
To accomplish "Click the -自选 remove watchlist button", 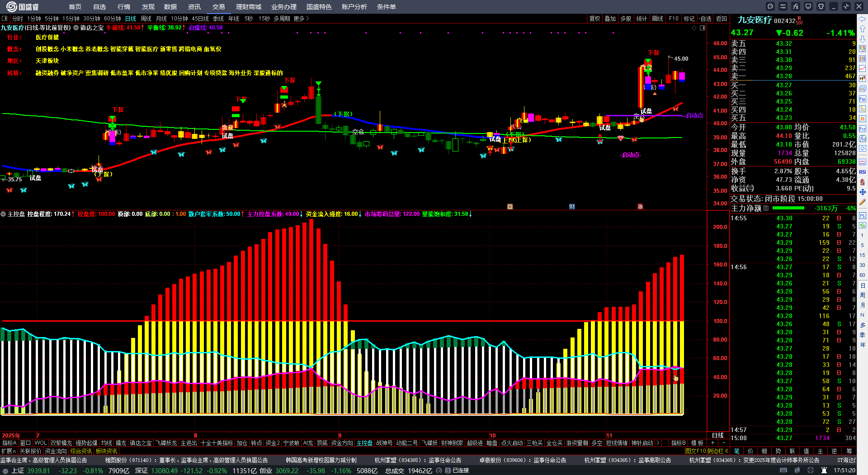I will [x=705, y=19].
